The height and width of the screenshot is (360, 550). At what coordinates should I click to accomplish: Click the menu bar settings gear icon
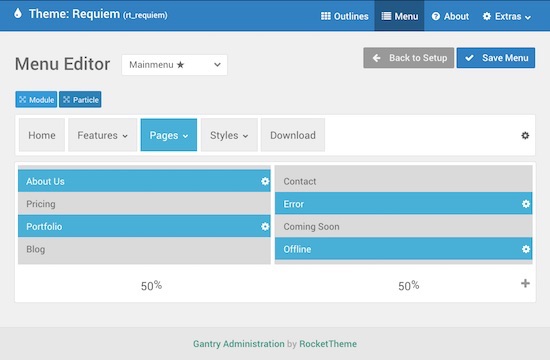tap(525, 135)
